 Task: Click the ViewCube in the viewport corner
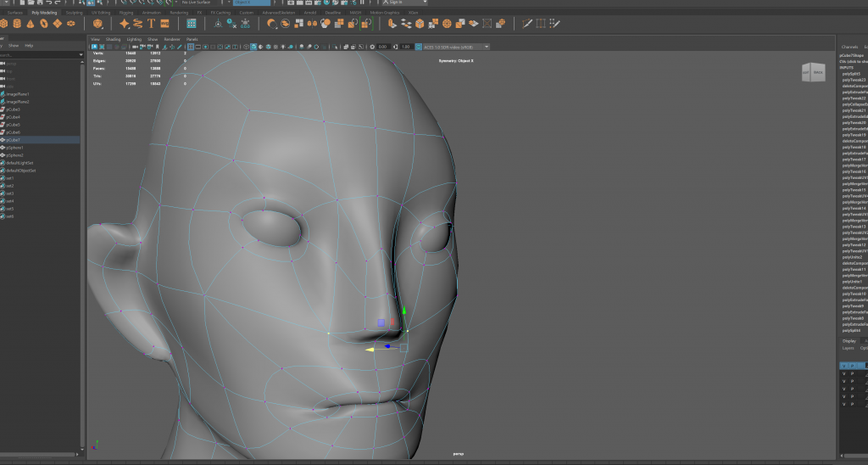pyautogui.click(x=812, y=73)
